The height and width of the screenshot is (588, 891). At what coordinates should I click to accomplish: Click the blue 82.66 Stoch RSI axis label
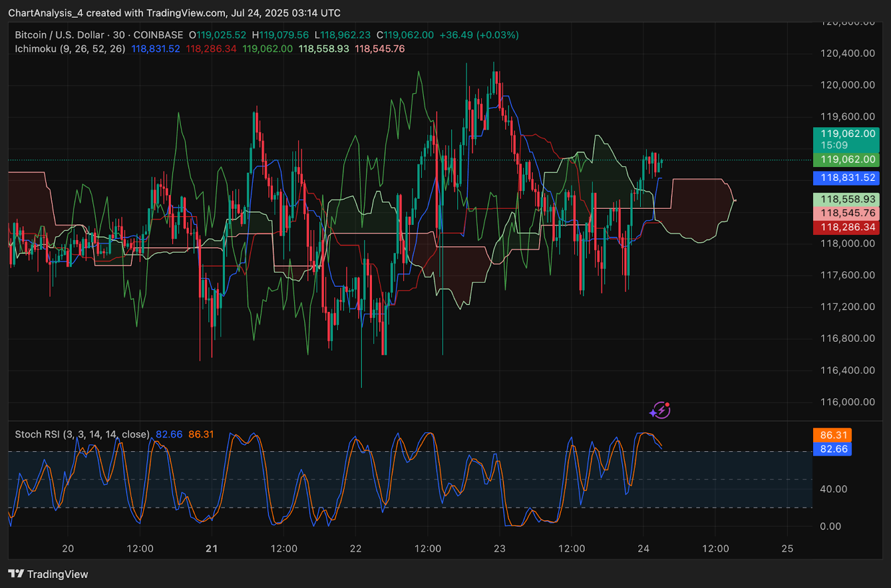[x=833, y=449]
